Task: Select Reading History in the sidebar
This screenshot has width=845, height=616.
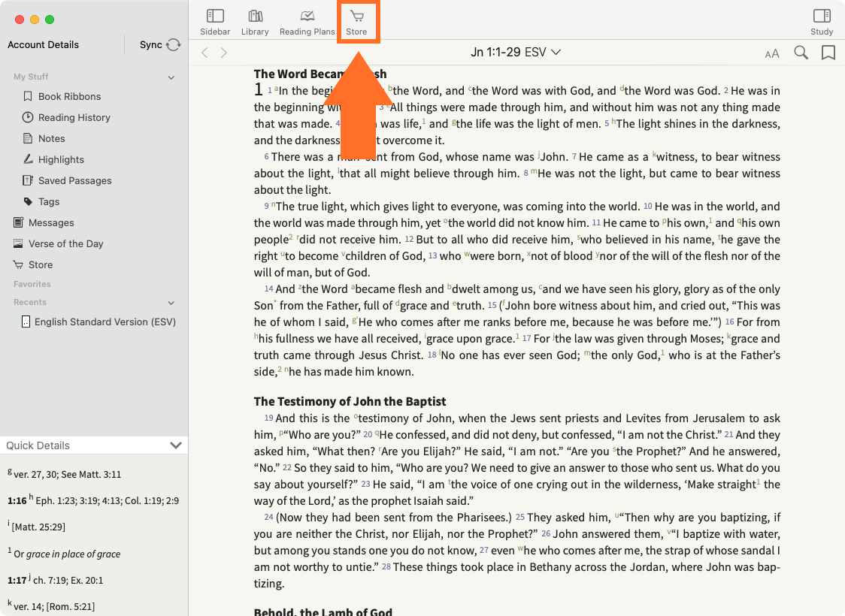Action: (x=74, y=117)
